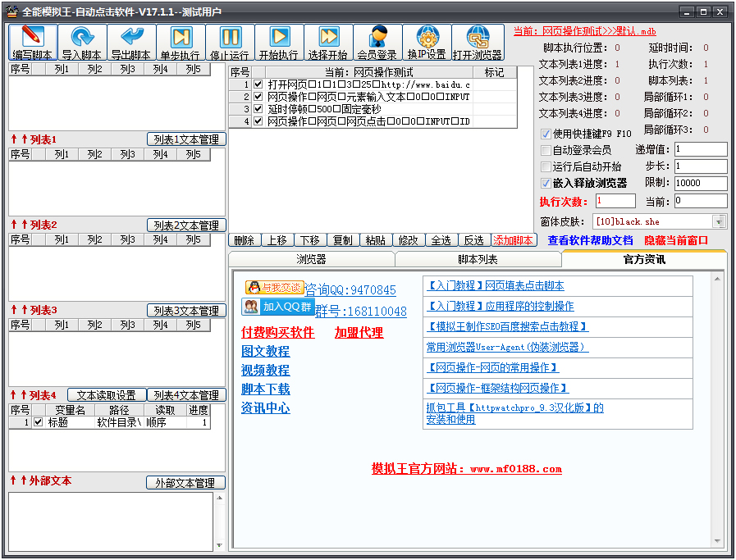Open 脚本下载 link

[266, 389]
